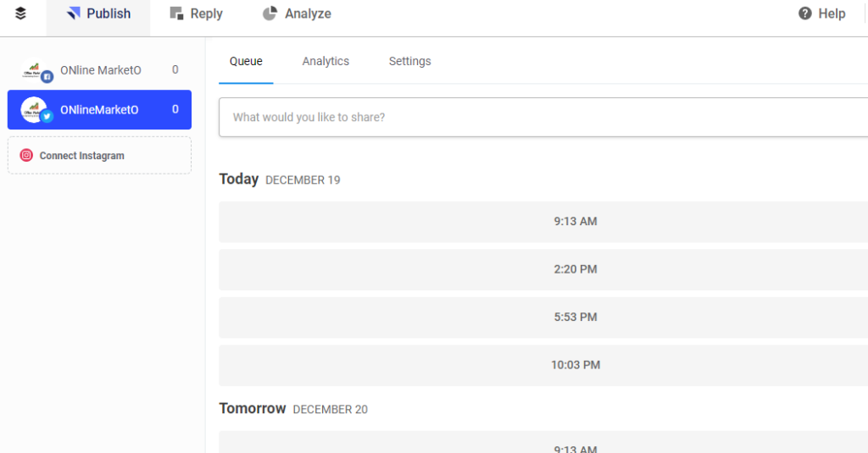This screenshot has height=453, width=868.
Task: Click the Analyze pie chart icon
Action: [270, 14]
